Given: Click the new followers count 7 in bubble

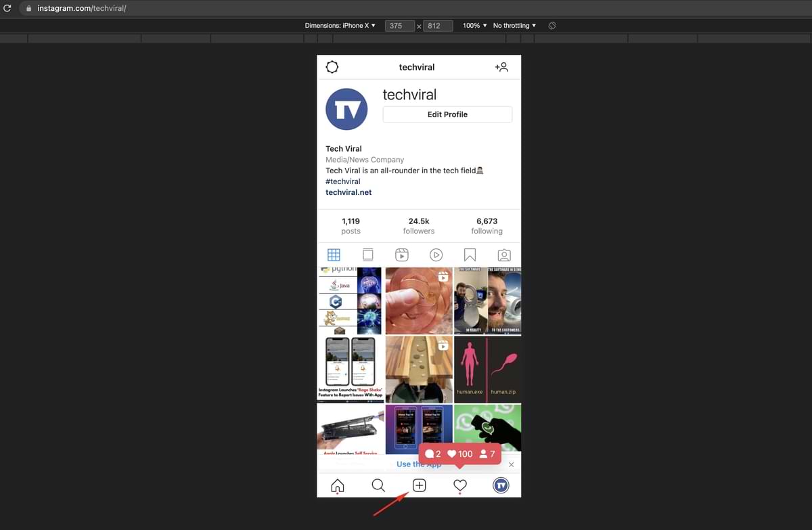Looking at the screenshot, I should 487,454.
